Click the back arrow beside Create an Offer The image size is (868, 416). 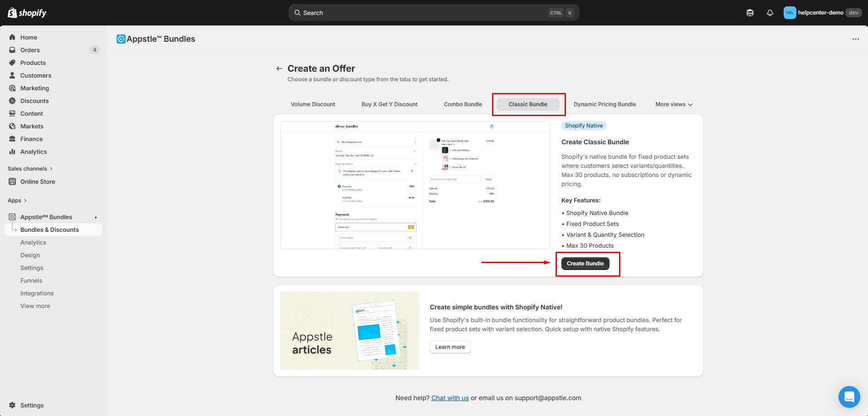279,69
